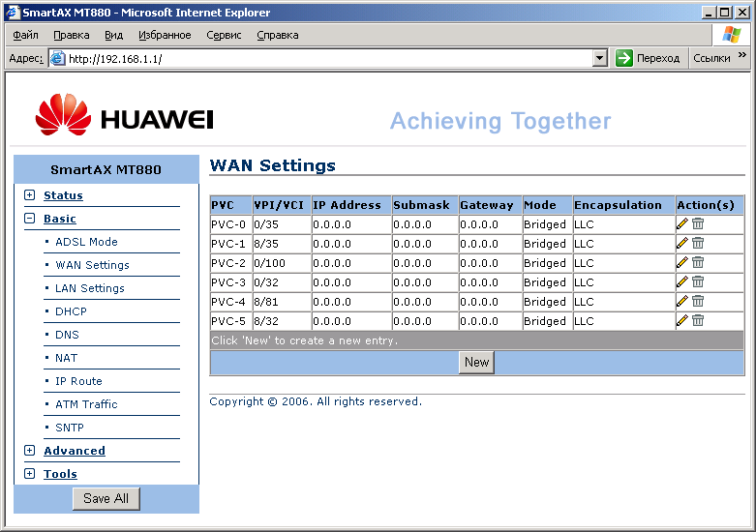Click the 8/32 VPI/VCI cell
The height and width of the screenshot is (532, 756).
pos(282,321)
